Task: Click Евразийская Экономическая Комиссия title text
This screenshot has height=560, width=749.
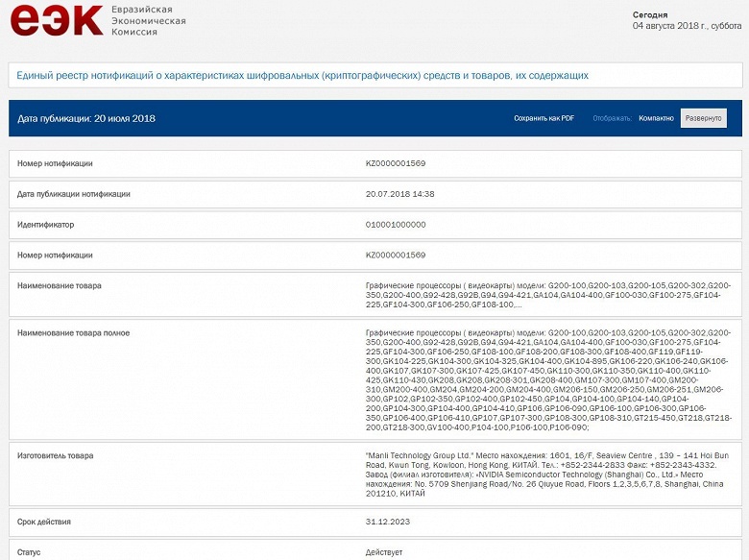Action: [x=149, y=20]
